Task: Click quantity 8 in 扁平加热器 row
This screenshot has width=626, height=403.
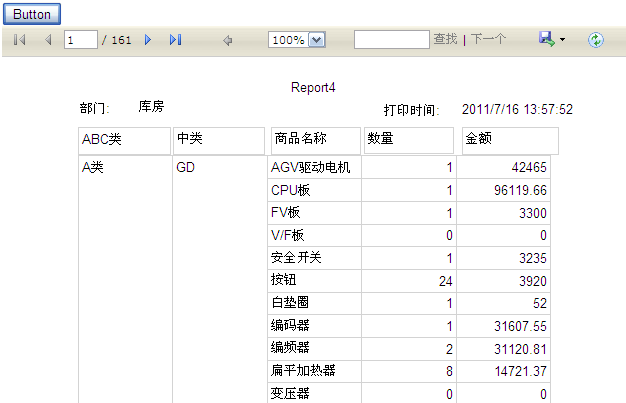Action: click(x=449, y=371)
